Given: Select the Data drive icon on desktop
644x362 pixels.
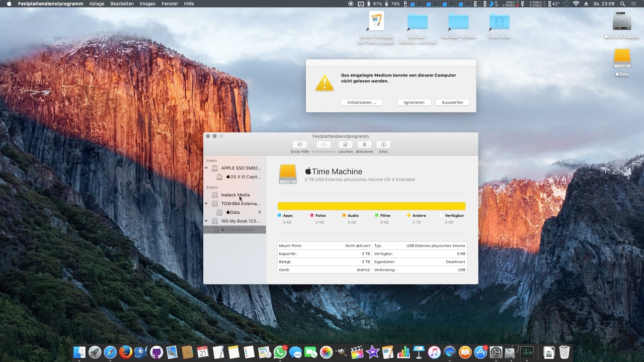Looking at the screenshot, I should pyautogui.click(x=622, y=58).
